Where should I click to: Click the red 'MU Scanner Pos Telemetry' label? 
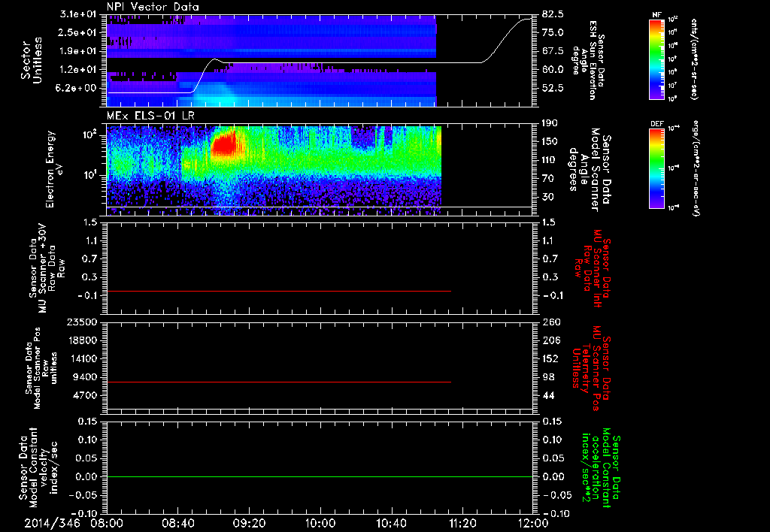pyautogui.click(x=591, y=368)
